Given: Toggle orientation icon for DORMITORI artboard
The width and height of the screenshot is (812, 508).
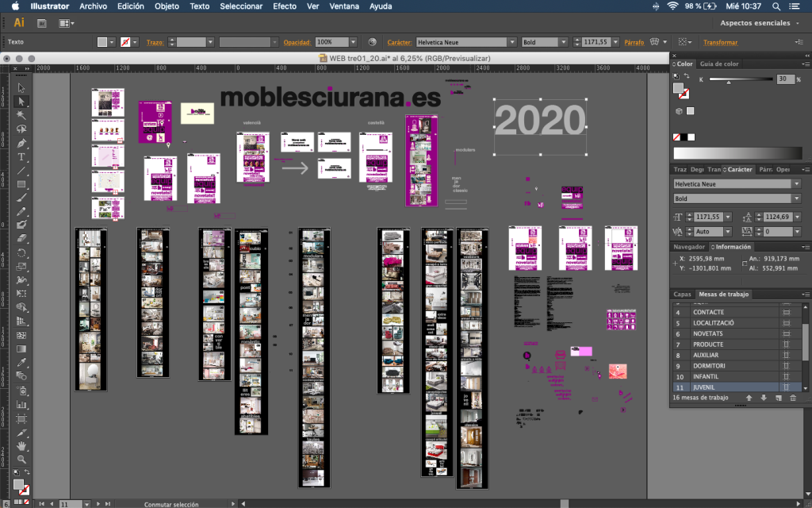Looking at the screenshot, I should pos(786,365).
